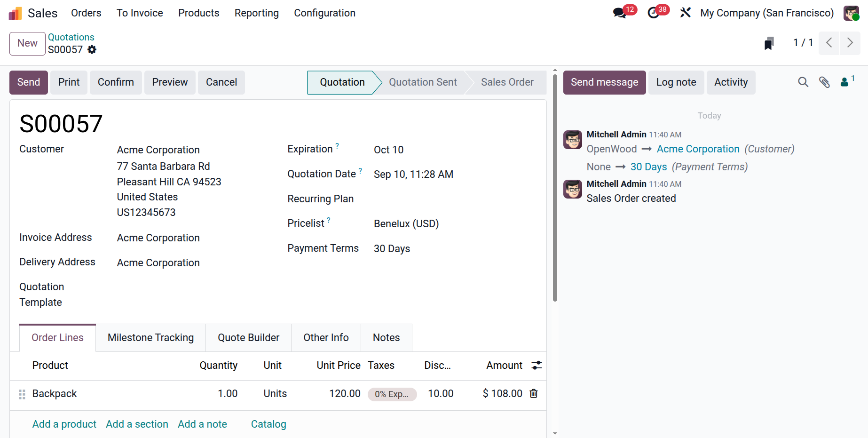Go back via the Quotations breadcrumb
The image size is (868, 438).
tap(71, 37)
